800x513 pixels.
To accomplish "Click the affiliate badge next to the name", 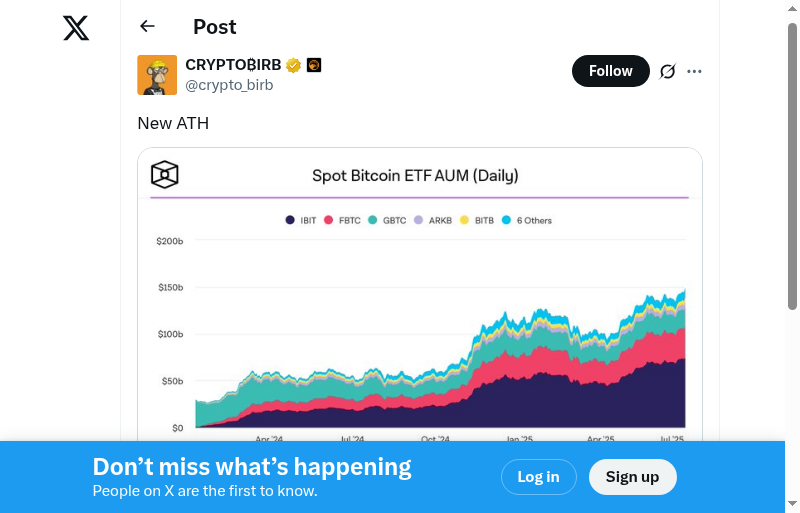I will click(x=313, y=66).
